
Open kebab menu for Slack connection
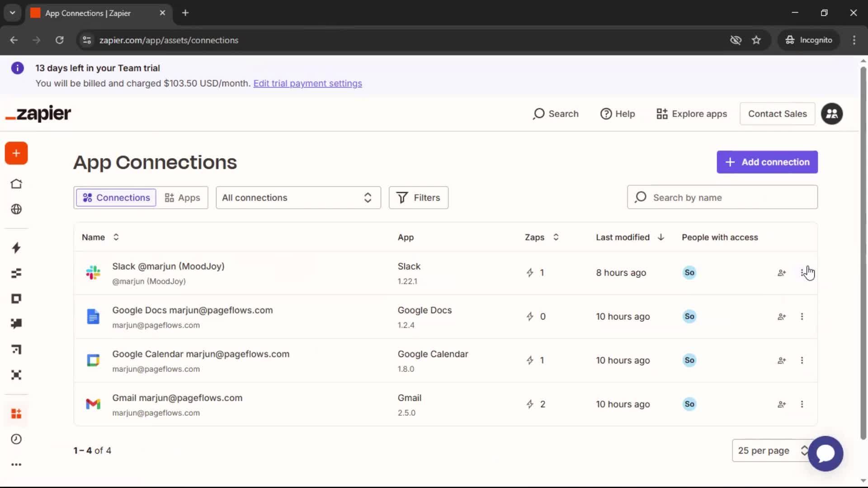tap(802, 273)
